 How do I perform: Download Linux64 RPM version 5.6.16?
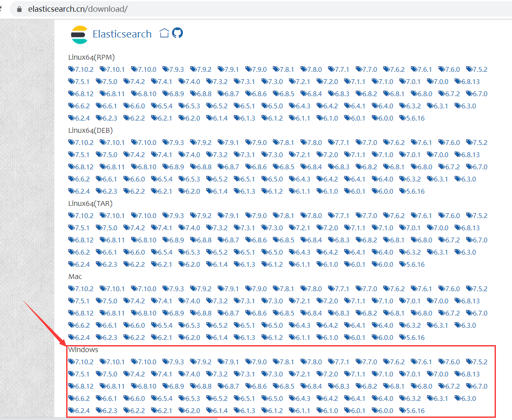tap(412, 118)
